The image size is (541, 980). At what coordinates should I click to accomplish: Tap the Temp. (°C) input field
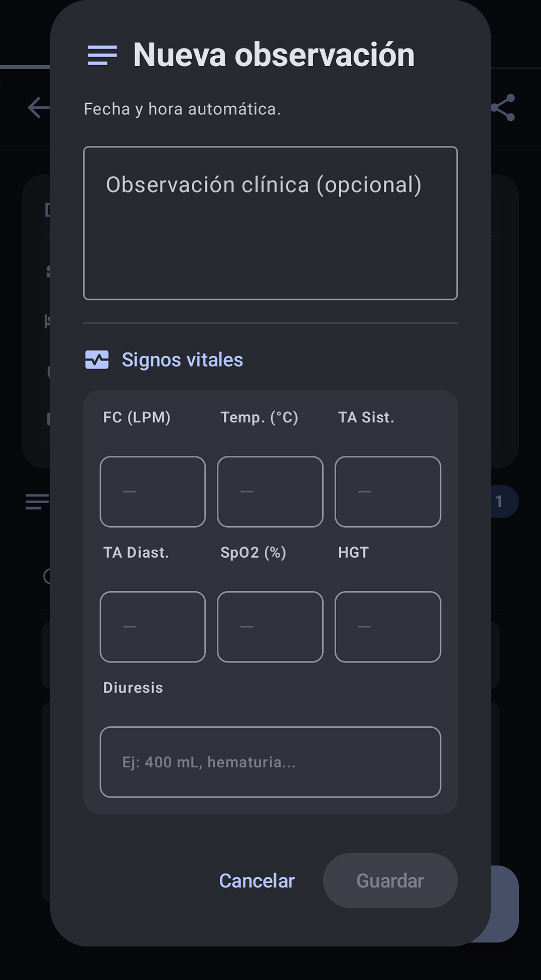pos(269,492)
